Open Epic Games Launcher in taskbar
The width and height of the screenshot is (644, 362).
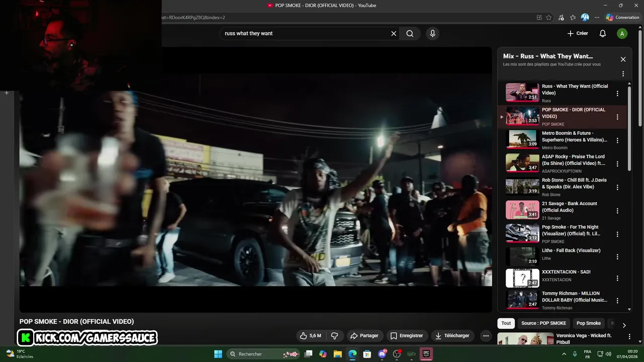426,354
